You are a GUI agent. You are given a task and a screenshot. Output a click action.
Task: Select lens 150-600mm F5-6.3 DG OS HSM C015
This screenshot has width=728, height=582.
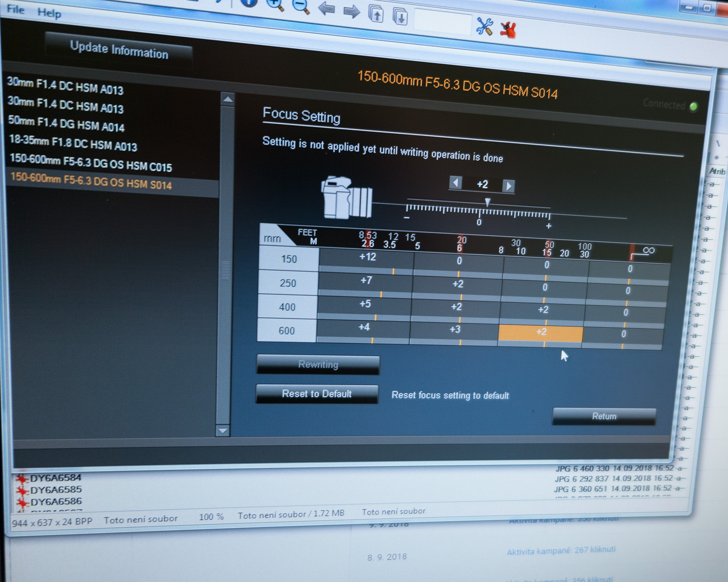click(91, 163)
